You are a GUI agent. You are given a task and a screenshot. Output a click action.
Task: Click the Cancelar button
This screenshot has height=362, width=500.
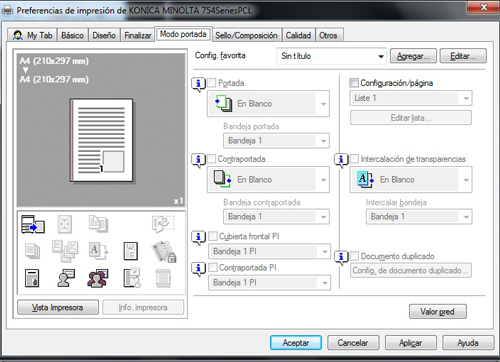(x=353, y=343)
